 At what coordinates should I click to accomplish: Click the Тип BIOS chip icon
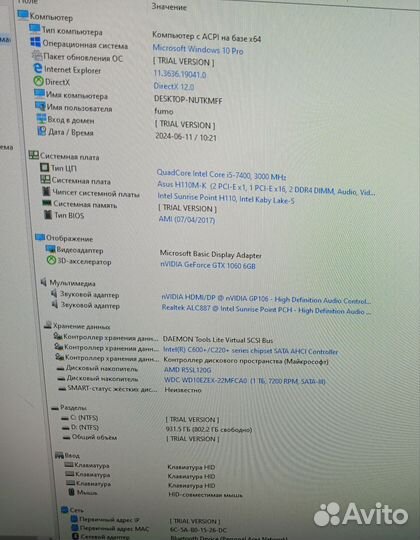point(48,215)
